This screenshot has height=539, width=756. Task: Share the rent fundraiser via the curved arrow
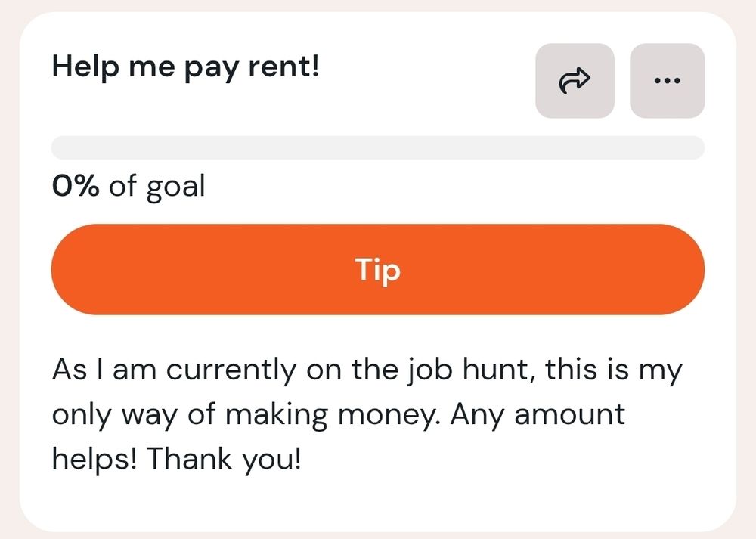pyautogui.click(x=575, y=81)
